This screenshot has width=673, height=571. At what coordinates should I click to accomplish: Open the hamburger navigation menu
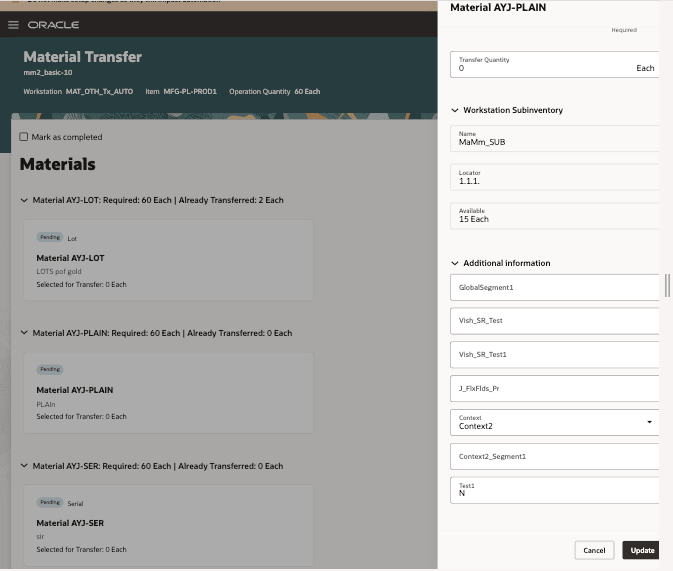(13, 25)
